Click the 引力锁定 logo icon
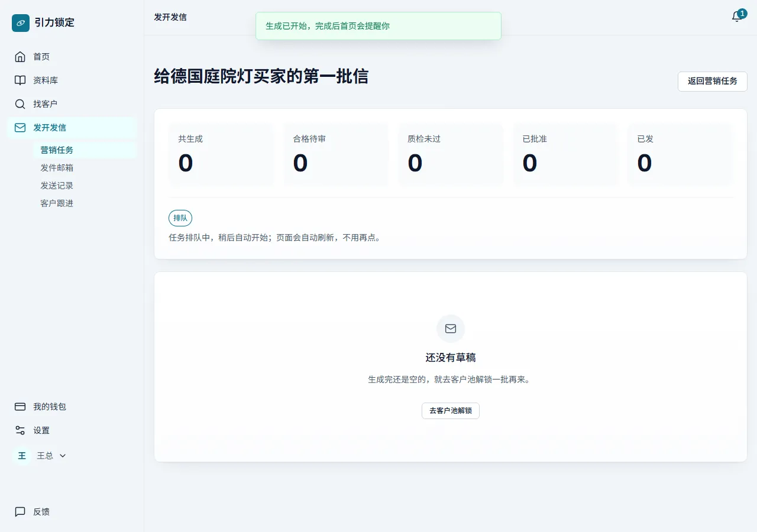The height and width of the screenshot is (532, 757). [x=21, y=23]
